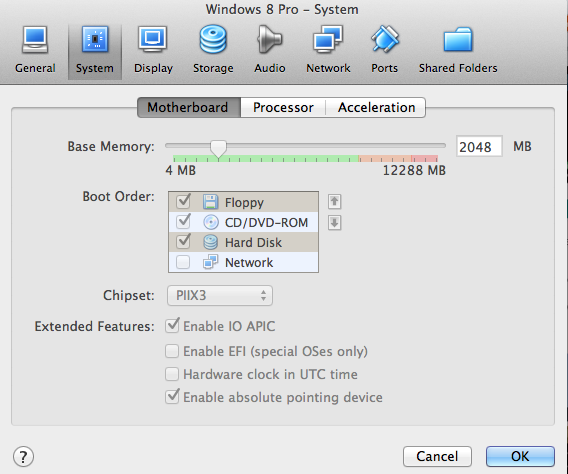Open the Network settings section

[328, 50]
